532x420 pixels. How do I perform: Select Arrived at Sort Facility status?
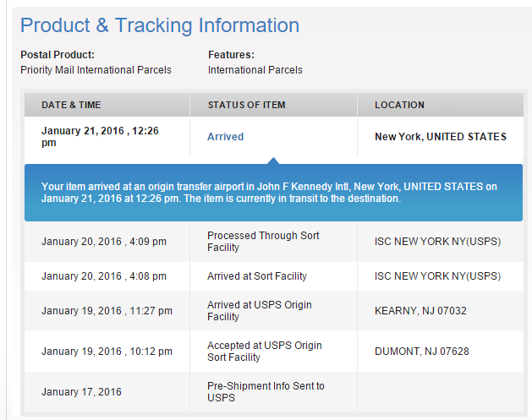point(257,276)
